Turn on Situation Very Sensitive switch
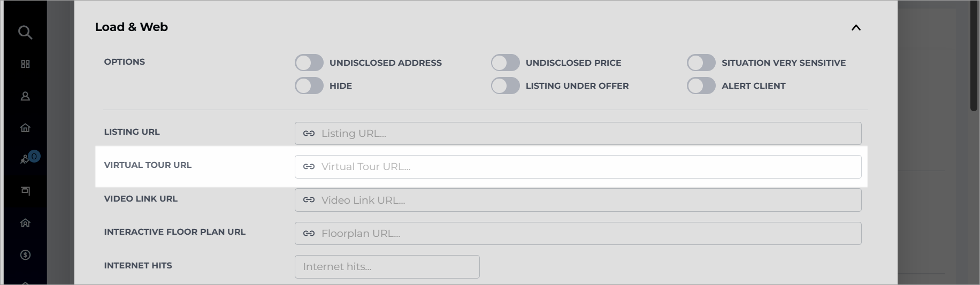This screenshot has width=980, height=285. (701, 63)
